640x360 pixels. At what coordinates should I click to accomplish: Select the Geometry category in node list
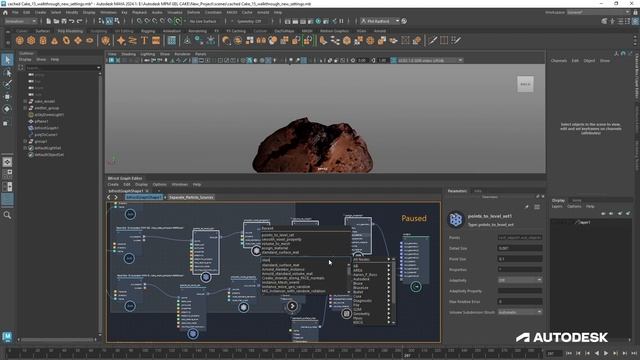tap(361, 313)
